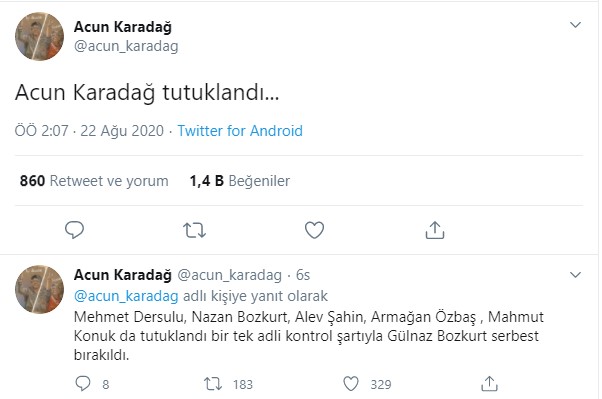Screen dimensions: 602x399
Task: Open the main tweet's chevron options menu
Action: (x=575, y=25)
